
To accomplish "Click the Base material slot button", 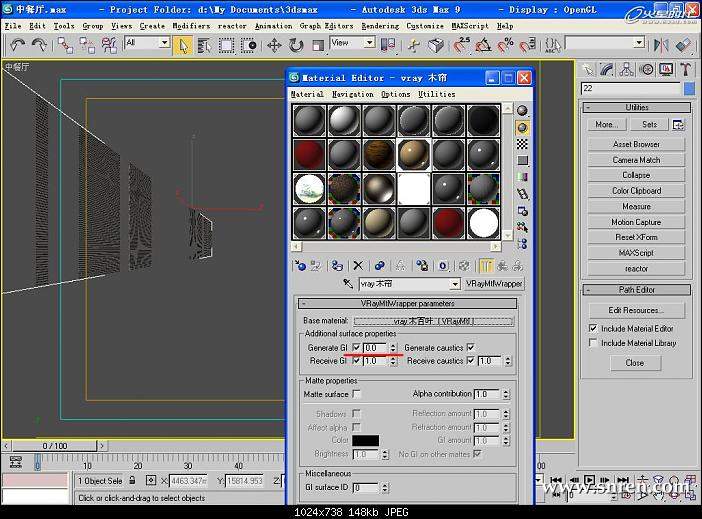I will click(433, 321).
